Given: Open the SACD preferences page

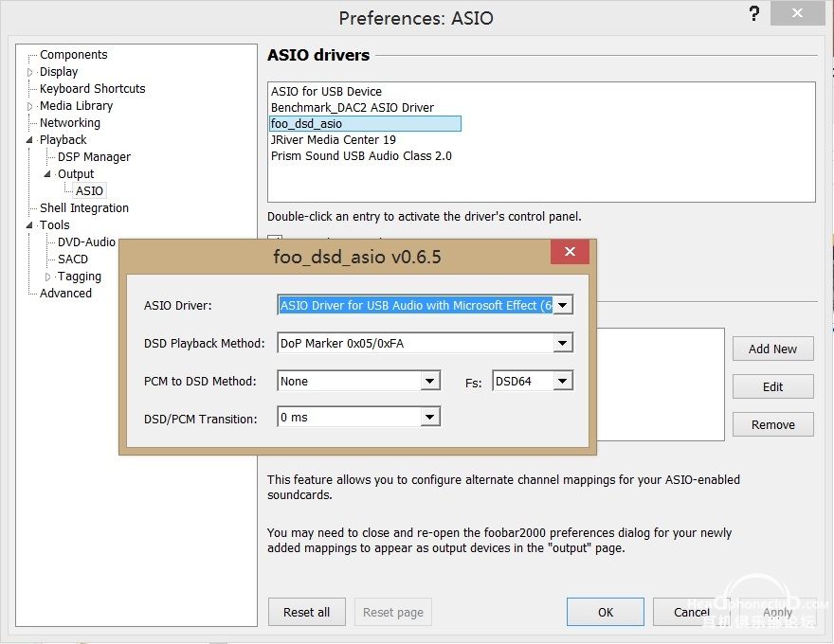Looking at the screenshot, I should [73, 259].
